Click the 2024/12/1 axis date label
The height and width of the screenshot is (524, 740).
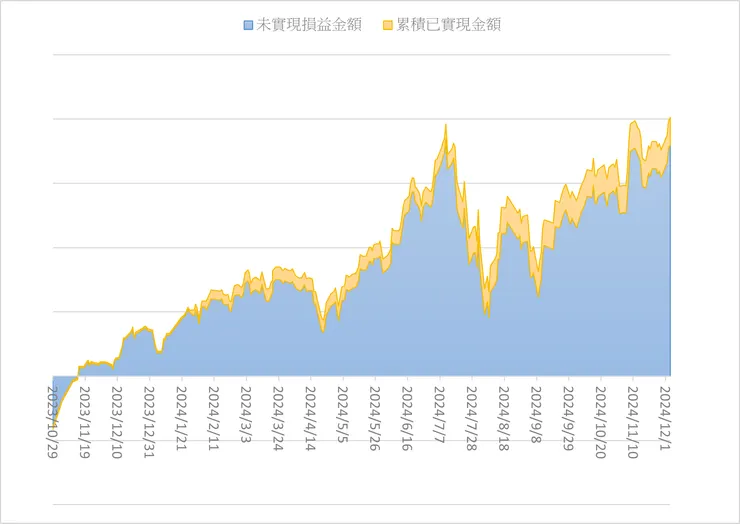[x=665, y=419]
